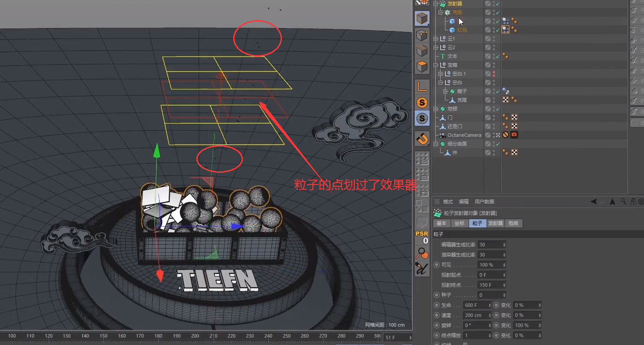This screenshot has width=644, height=345.
Task: Click the green Y-axis arrow gizmo
Action: tap(157, 149)
